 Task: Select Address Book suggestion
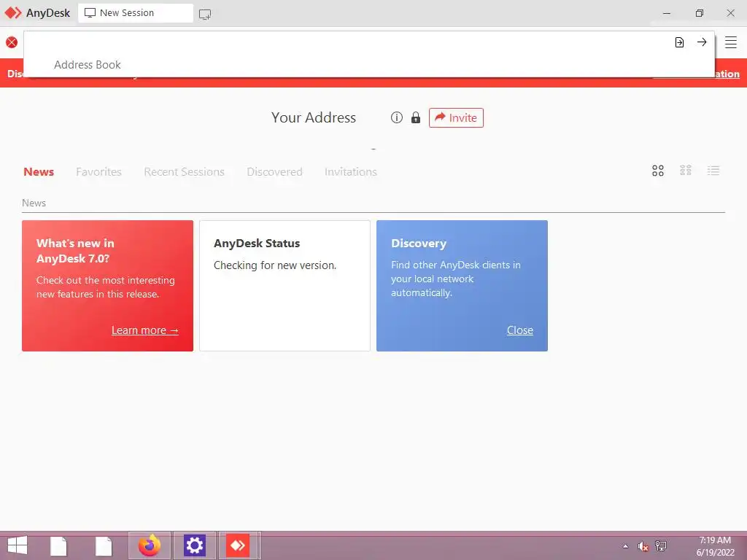[88, 65]
